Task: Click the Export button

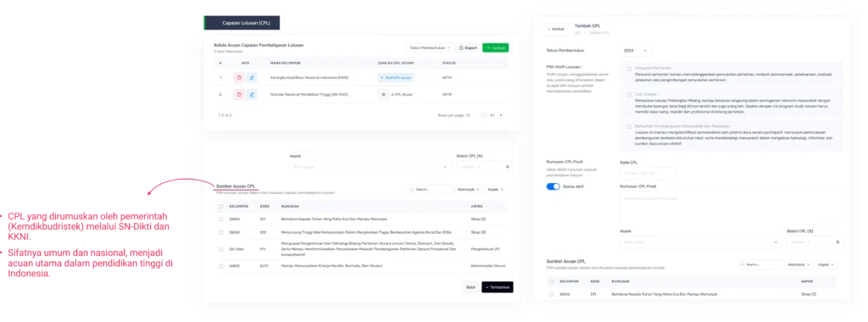Action: click(468, 48)
